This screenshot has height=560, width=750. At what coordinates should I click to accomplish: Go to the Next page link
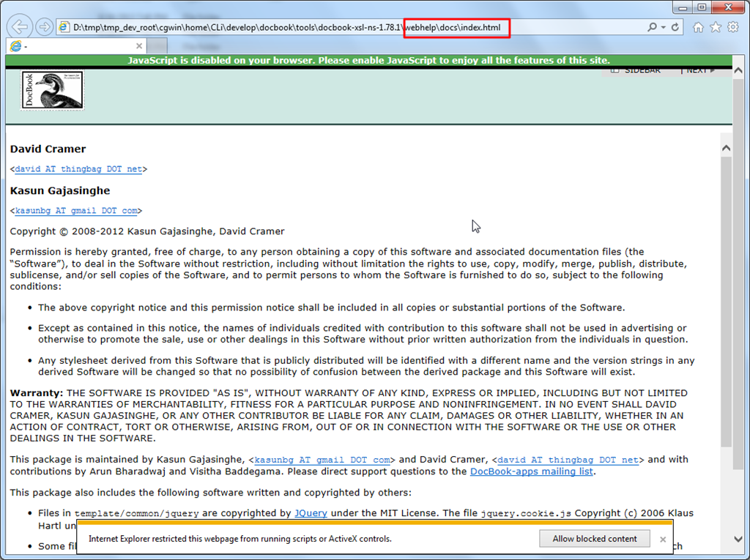pyautogui.click(x=701, y=70)
